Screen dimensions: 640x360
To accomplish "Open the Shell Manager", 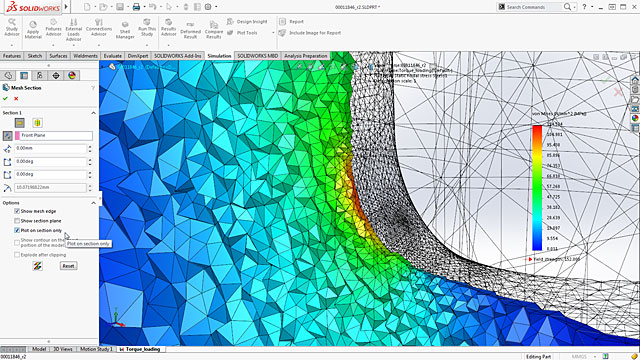I will point(125,30).
